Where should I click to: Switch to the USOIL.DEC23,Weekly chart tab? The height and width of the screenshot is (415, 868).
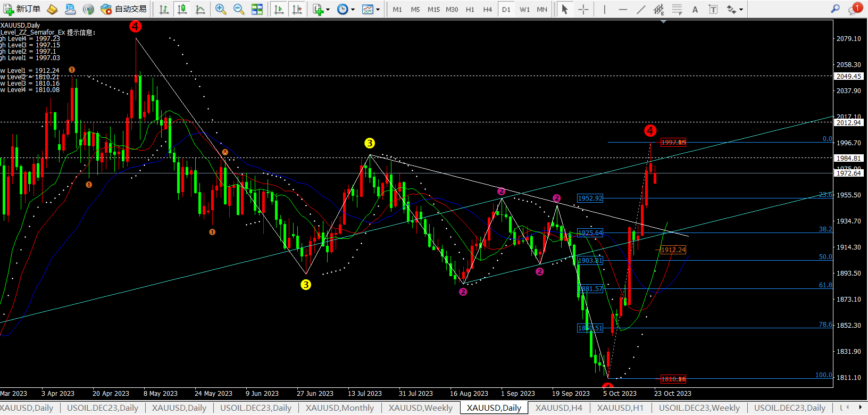tap(699, 408)
